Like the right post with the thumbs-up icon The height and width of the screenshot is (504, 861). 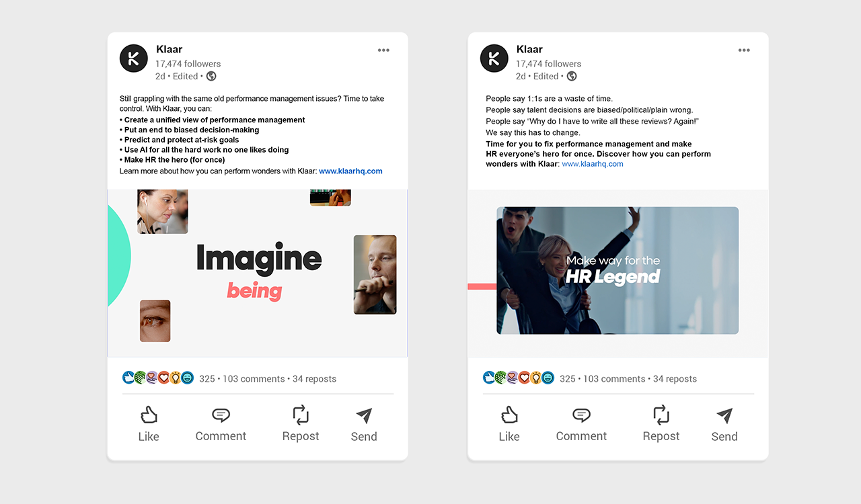[509, 415]
